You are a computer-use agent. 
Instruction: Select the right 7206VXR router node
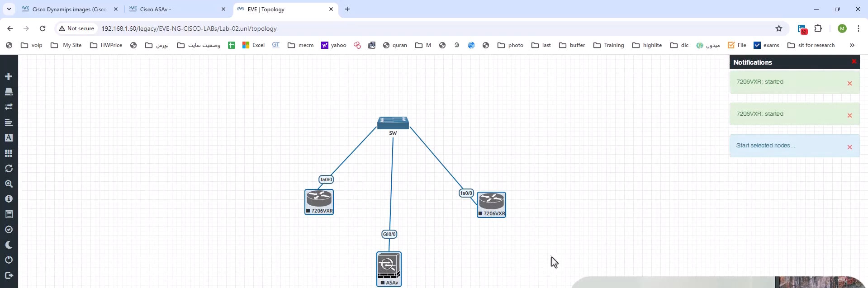pyautogui.click(x=491, y=204)
